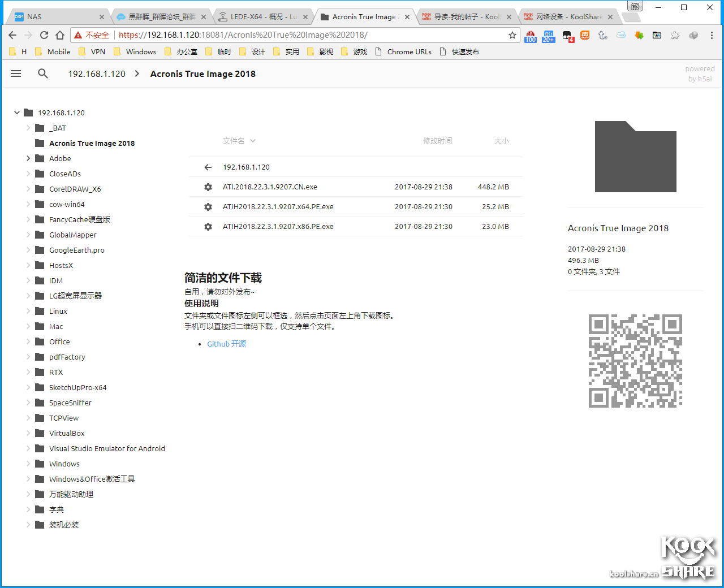Click the browser Forward button
This screenshot has height=588, width=724.
coord(28,35)
